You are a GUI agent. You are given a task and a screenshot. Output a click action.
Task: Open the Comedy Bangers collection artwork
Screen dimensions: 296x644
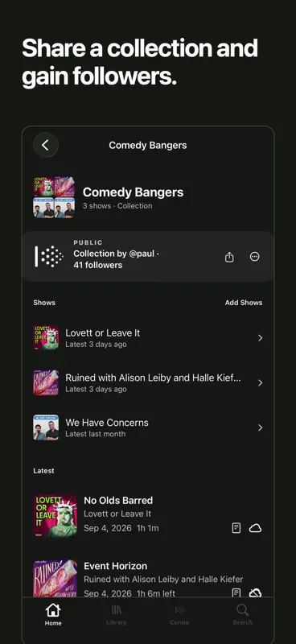(x=54, y=197)
